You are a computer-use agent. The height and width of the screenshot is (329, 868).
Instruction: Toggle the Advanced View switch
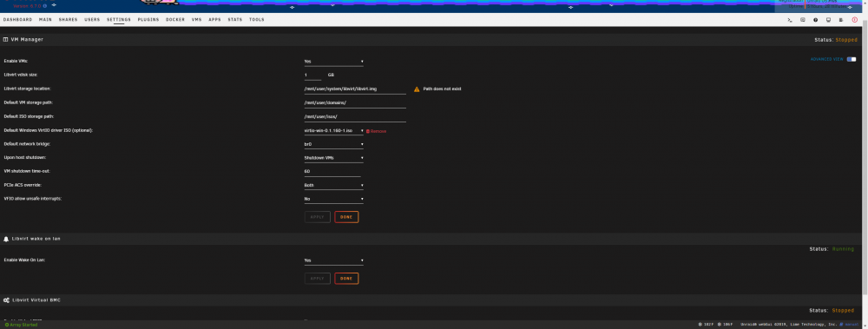[x=851, y=59]
